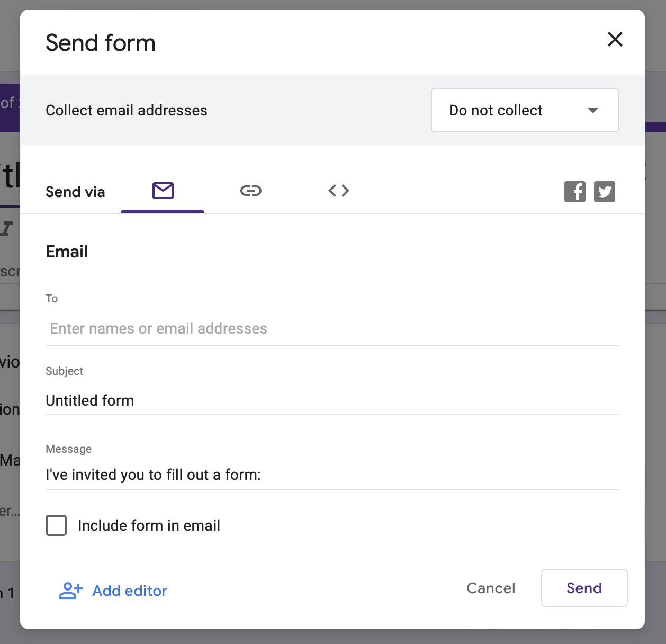This screenshot has width=666, height=644.
Task: Click the "Send via" label
Action: (x=75, y=192)
